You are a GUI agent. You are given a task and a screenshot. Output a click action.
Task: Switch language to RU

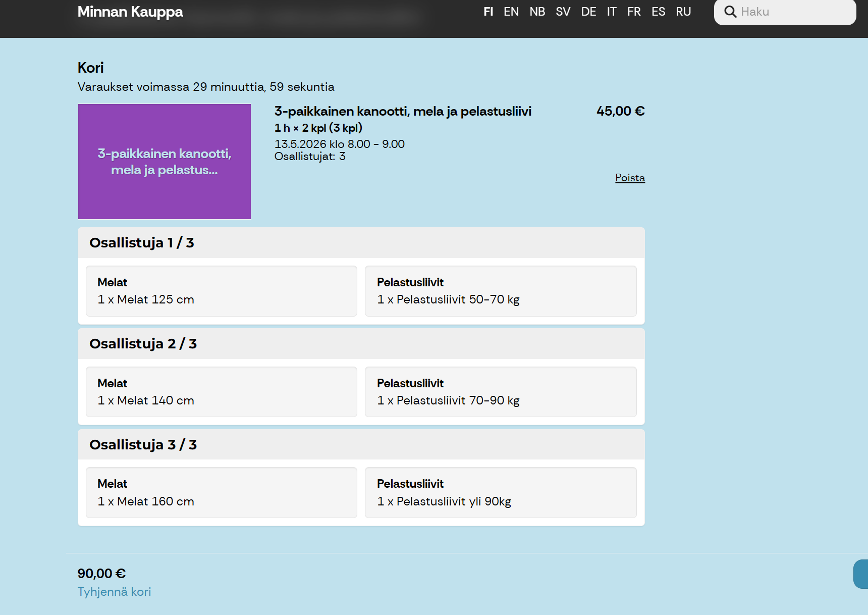pyautogui.click(x=684, y=12)
